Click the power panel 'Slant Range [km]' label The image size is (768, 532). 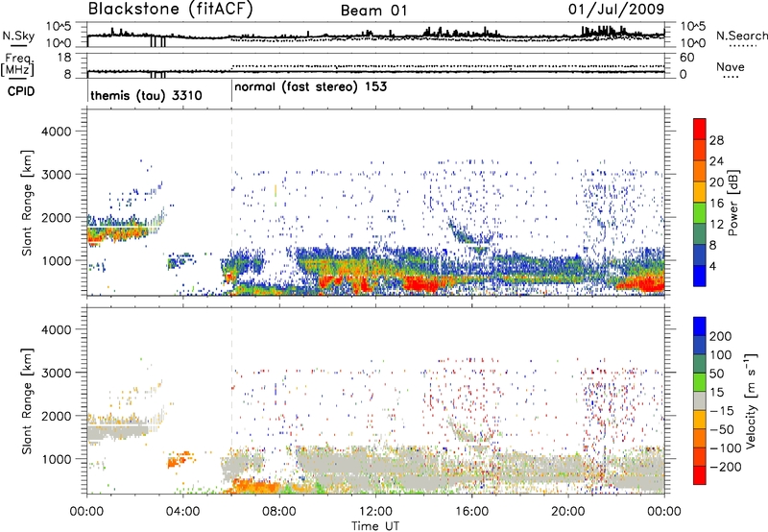click(27, 203)
